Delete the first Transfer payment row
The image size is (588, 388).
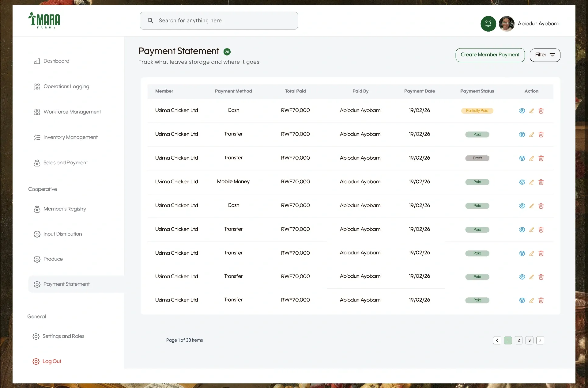pyautogui.click(x=541, y=135)
